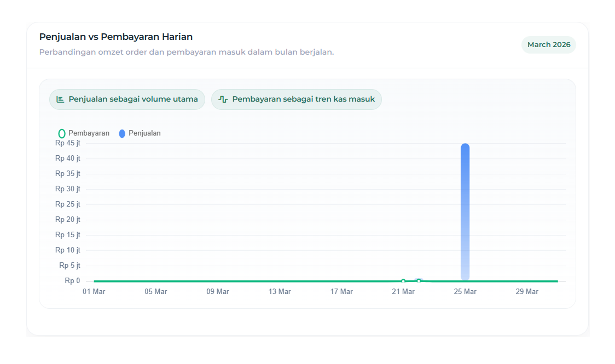Click the Penjualan vs Pembayaran Harian heading
Screen dimensions: 615x364
[x=116, y=37]
